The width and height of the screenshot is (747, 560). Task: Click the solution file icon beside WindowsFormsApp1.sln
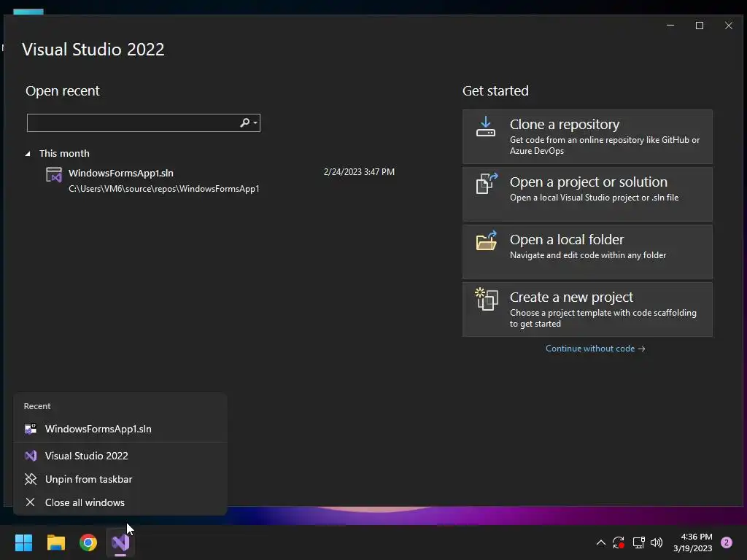[x=54, y=175]
